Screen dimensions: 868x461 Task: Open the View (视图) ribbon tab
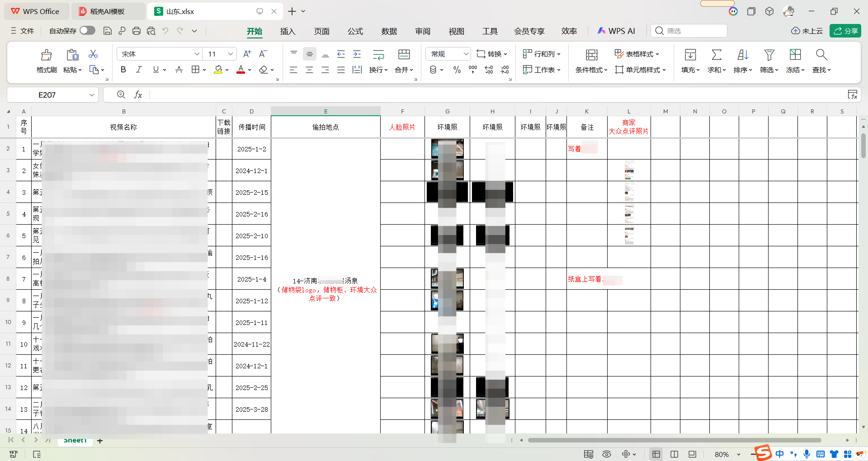[456, 31]
